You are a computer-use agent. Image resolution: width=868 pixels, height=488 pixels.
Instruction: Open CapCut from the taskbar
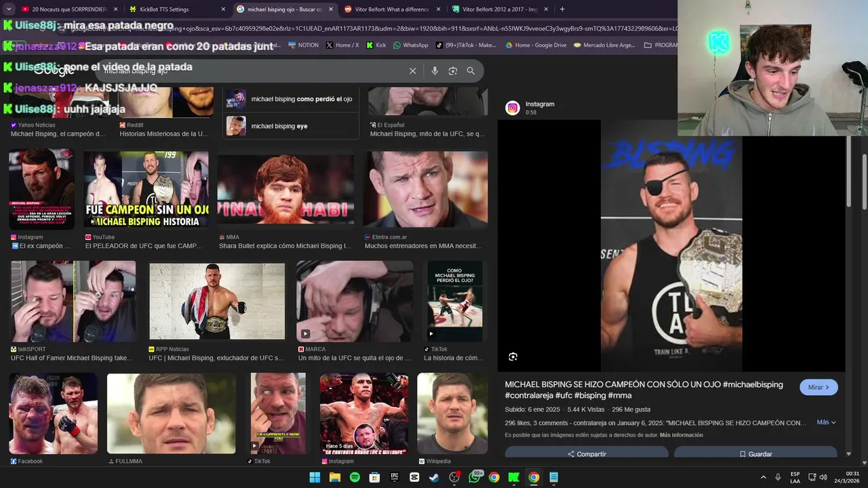[x=414, y=477]
